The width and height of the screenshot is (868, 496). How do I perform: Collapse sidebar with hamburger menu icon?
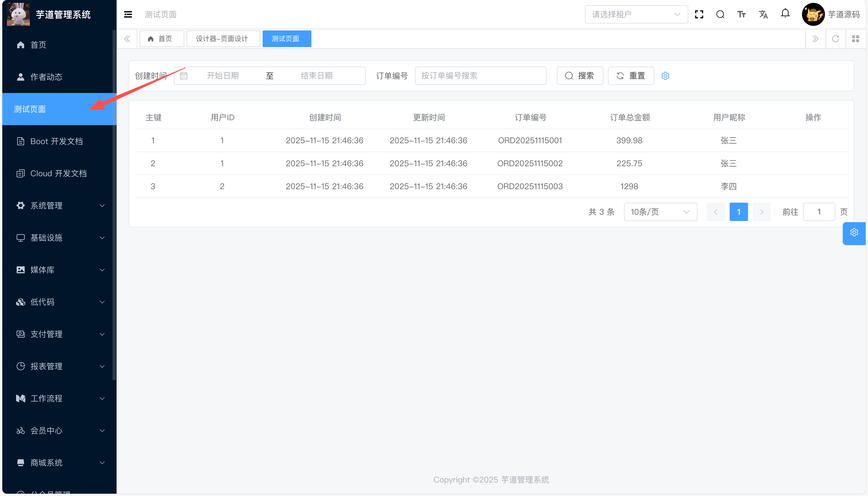[128, 14]
